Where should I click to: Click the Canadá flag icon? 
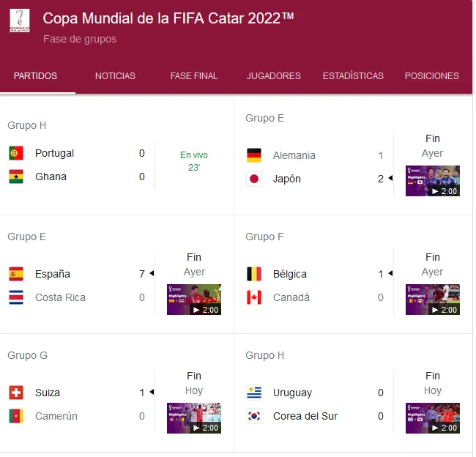pyautogui.click(x=255, y=299)
